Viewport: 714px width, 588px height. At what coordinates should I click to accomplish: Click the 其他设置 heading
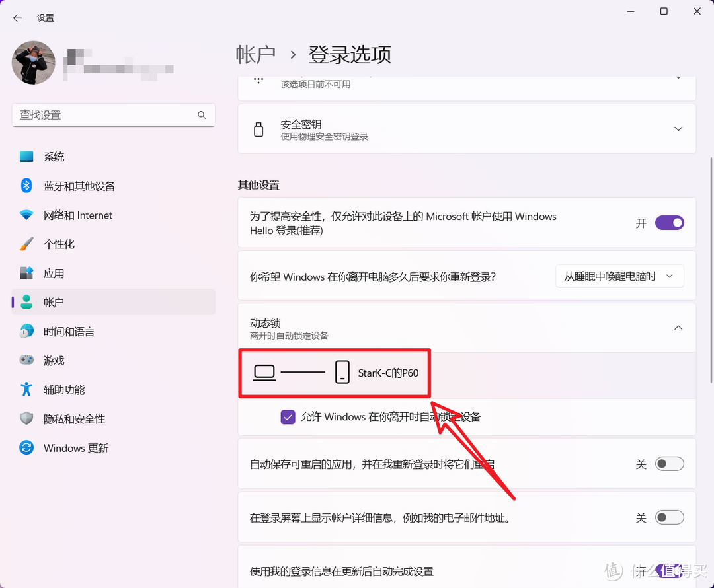pos(258,185)
